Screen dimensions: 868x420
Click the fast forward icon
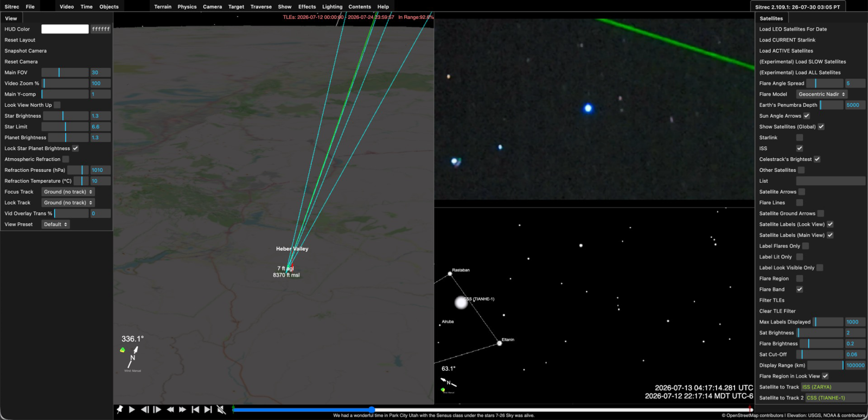(183, 410)
